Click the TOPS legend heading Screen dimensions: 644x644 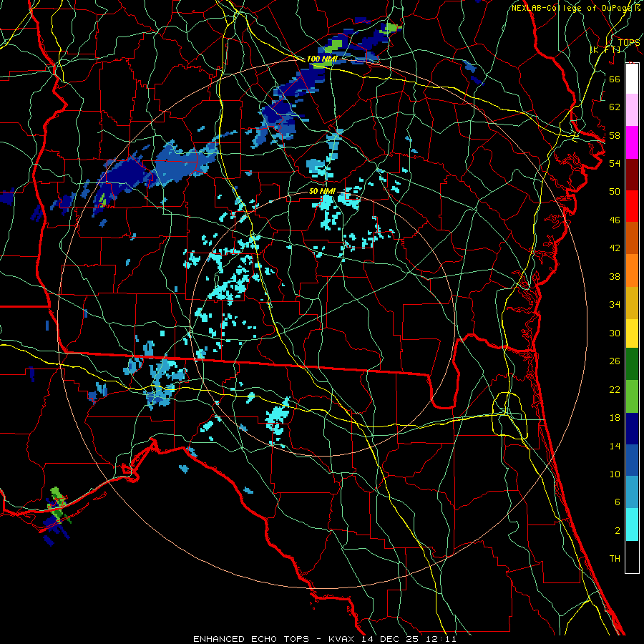[x=628, y=42]
